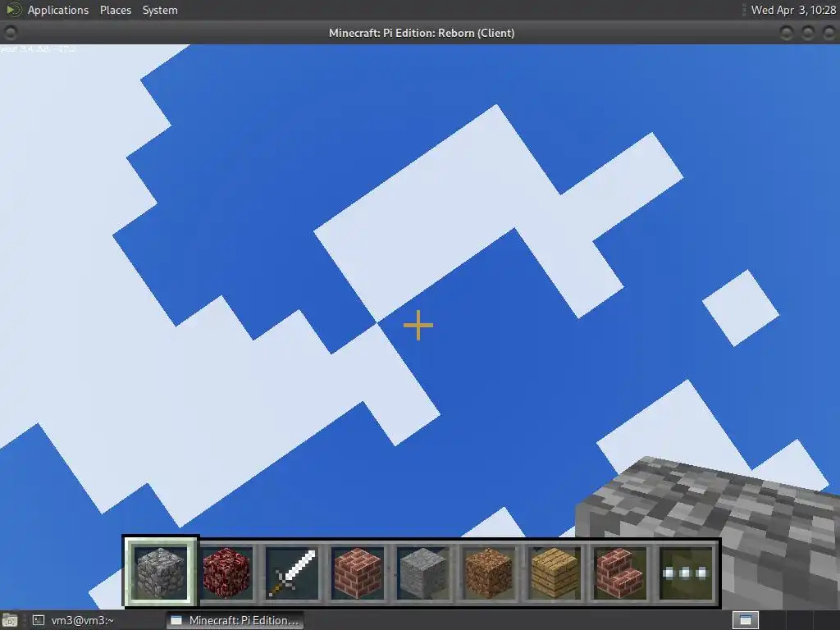
Task: Click the terminal icon beside vm3@vm3
Action: [38, 620]
